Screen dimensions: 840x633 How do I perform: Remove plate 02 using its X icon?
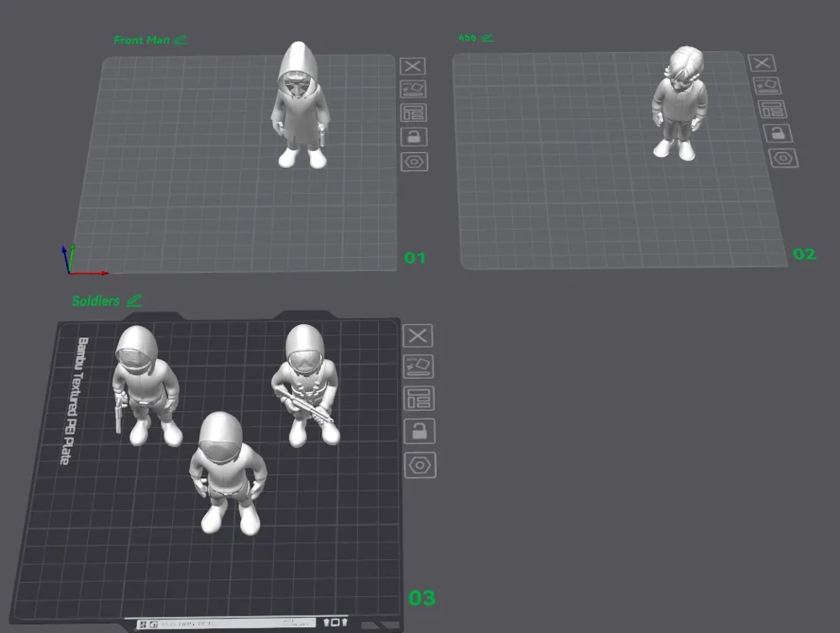tap(762, 63)
